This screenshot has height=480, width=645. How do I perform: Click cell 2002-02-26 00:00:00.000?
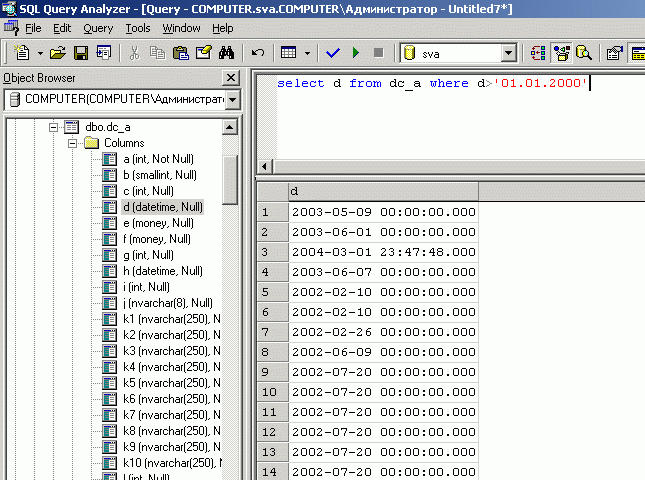383,332
